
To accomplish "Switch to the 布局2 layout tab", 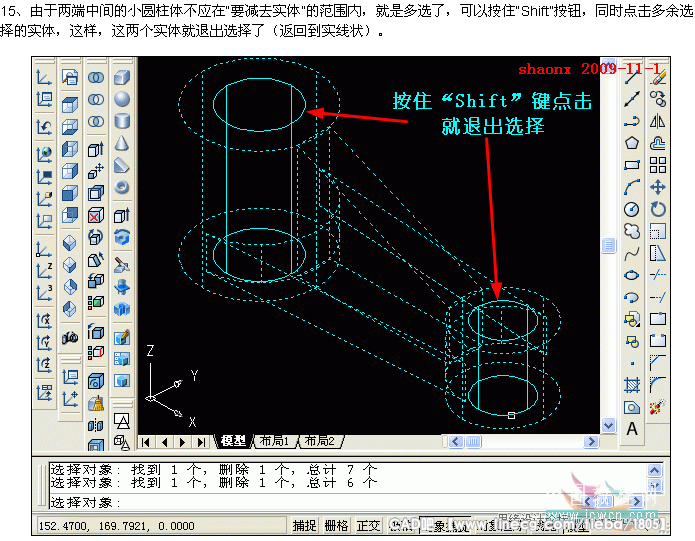I will pyautogui.click(x=319, y=441).
